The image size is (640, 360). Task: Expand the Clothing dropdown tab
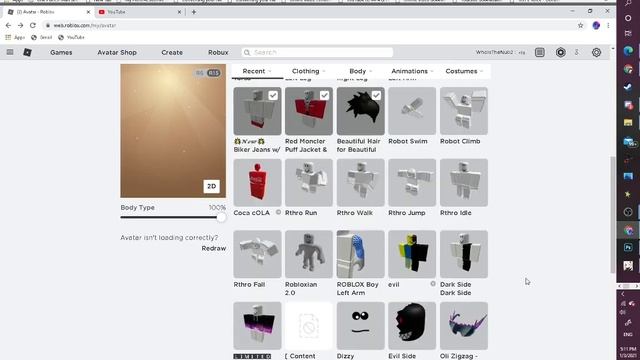pyautogui.click(x=309, y=71)
